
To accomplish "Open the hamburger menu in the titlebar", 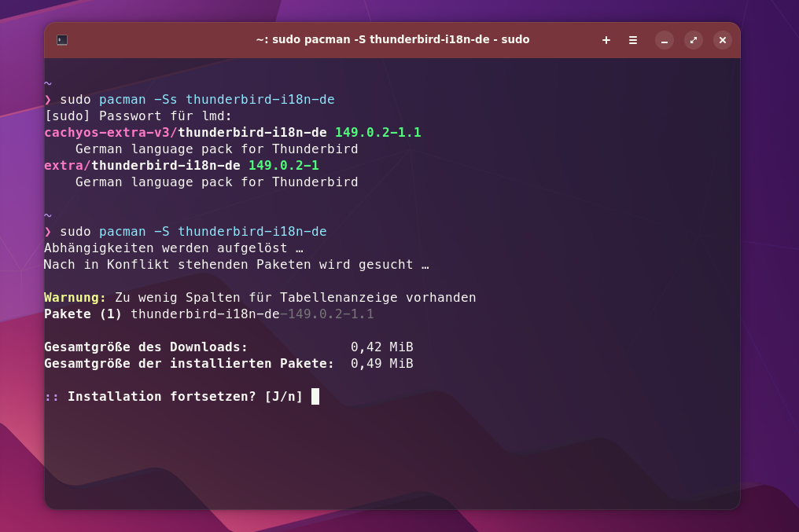I will (x=633, y=39).
